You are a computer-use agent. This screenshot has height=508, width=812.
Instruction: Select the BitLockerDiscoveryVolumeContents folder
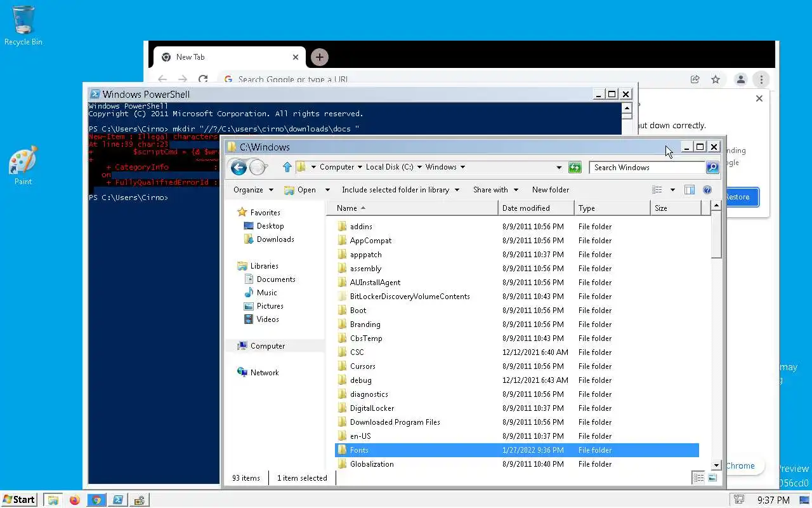[516, 297]
